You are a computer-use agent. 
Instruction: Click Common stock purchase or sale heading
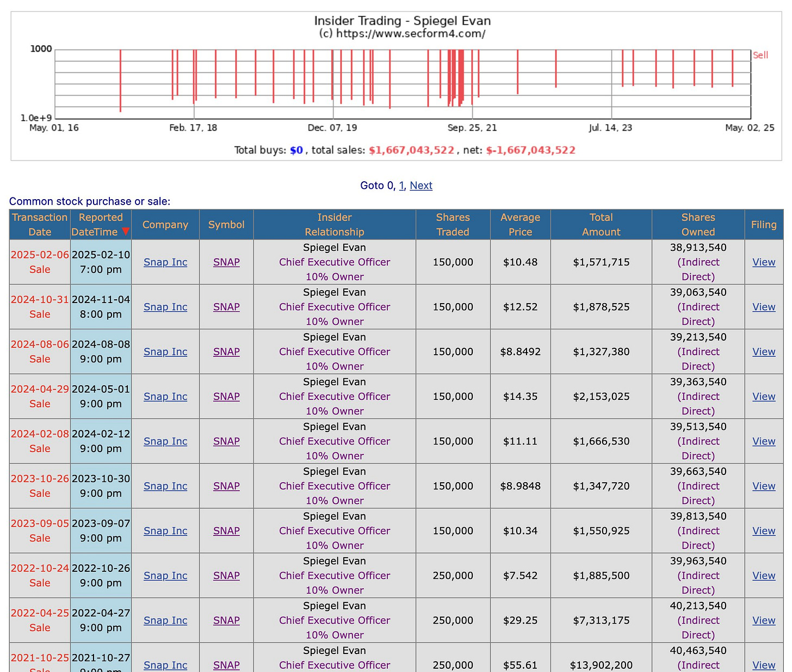[90, 201]
